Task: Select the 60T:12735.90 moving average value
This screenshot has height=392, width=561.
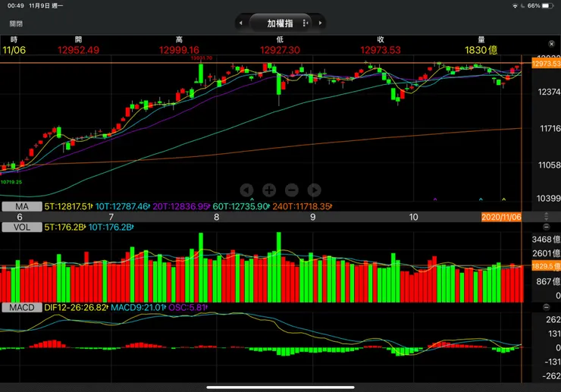Action: (241, 206)
